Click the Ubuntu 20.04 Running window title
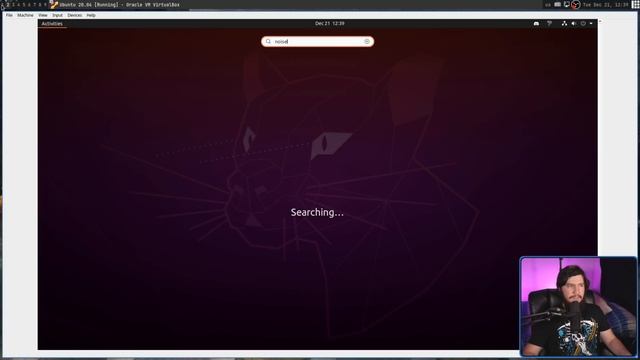Screen dimensions: 640x360 coord(120,5)
